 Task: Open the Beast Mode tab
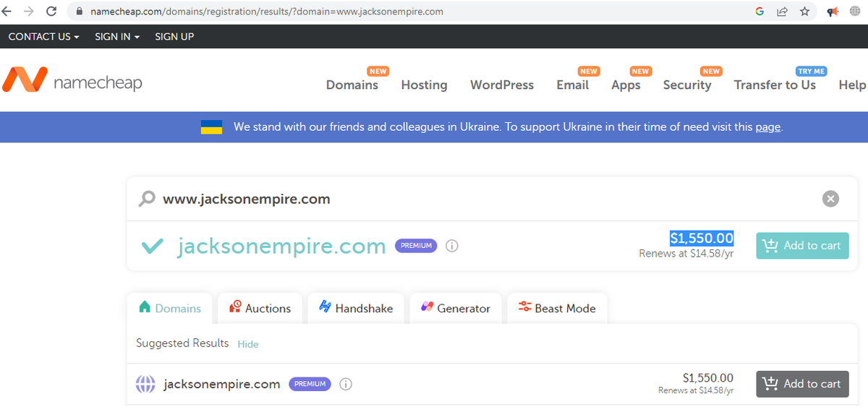557,308
